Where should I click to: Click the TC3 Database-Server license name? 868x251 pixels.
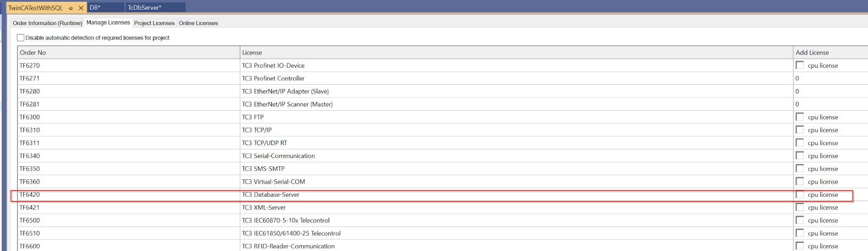270,194
